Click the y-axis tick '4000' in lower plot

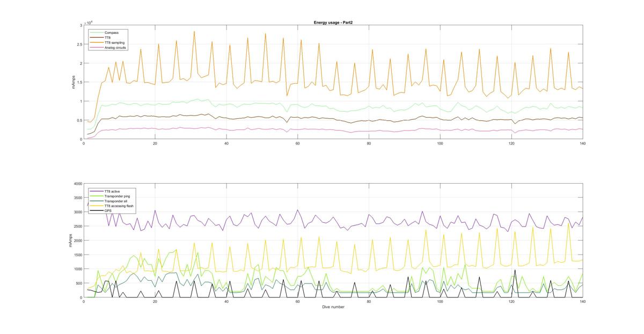[78, 184]
